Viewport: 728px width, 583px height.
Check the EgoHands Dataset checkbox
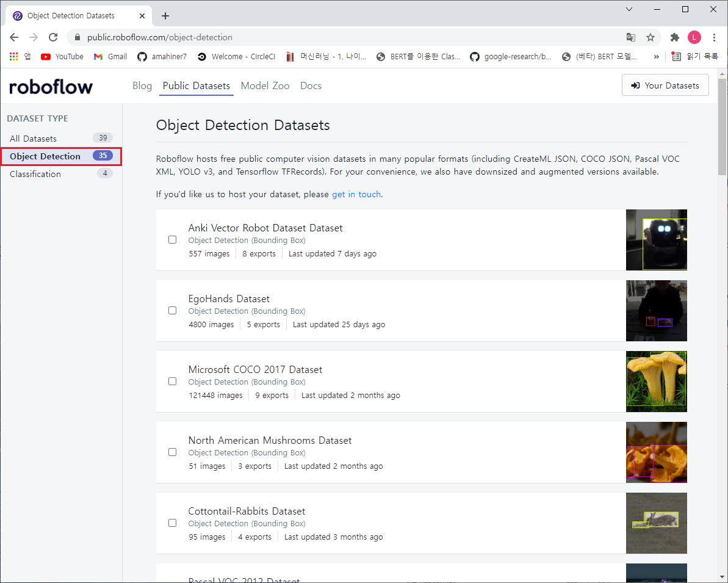tap(172, 310)
